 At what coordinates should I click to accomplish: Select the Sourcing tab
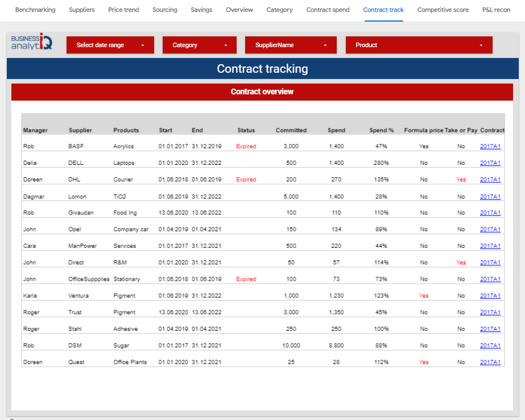165,10
